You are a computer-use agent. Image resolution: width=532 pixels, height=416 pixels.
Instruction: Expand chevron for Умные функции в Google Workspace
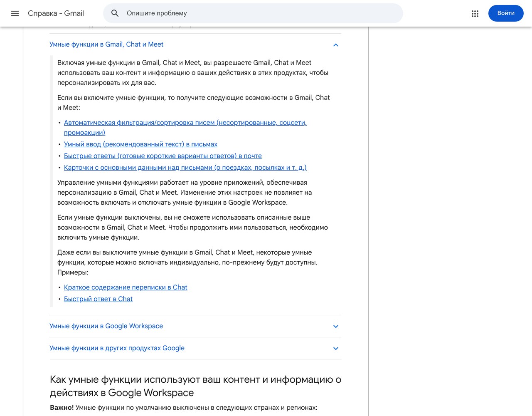(336, 327)
